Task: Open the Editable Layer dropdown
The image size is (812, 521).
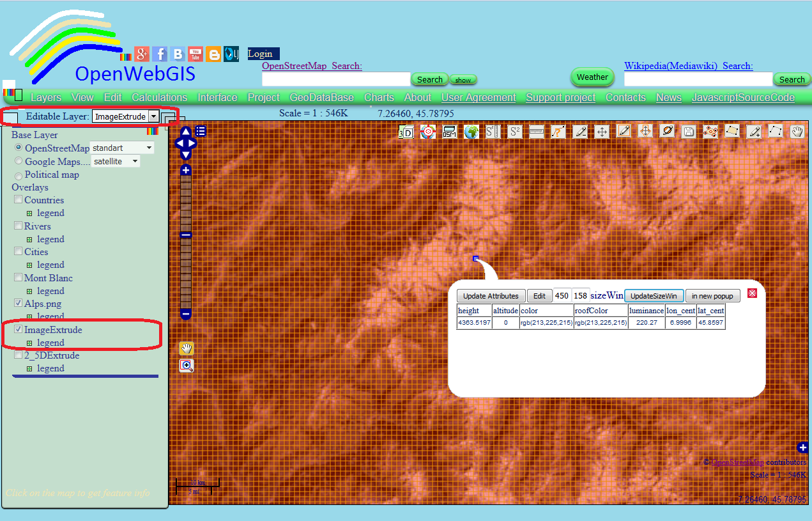Action: 125,116
